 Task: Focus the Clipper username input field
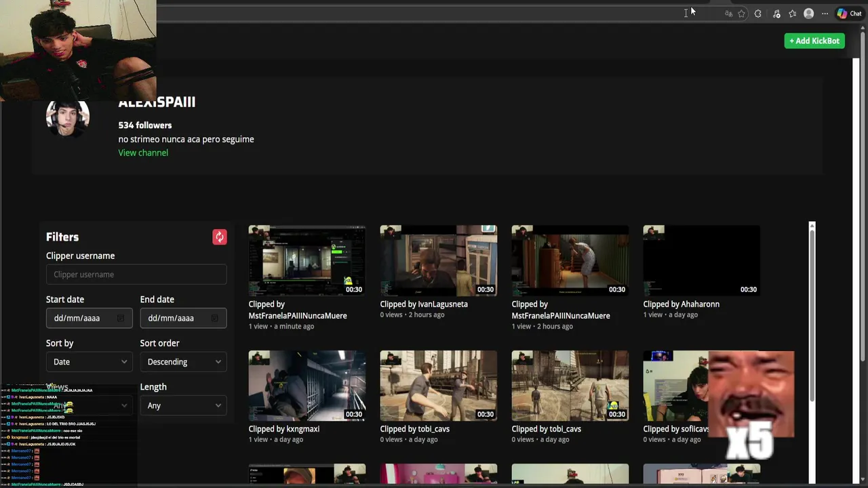tap(136, 274)
